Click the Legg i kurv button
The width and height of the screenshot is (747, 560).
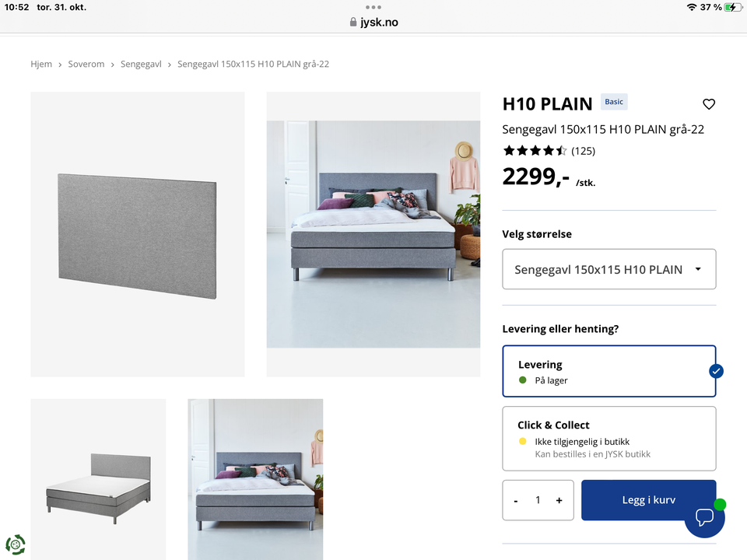(x=648, y=500)
